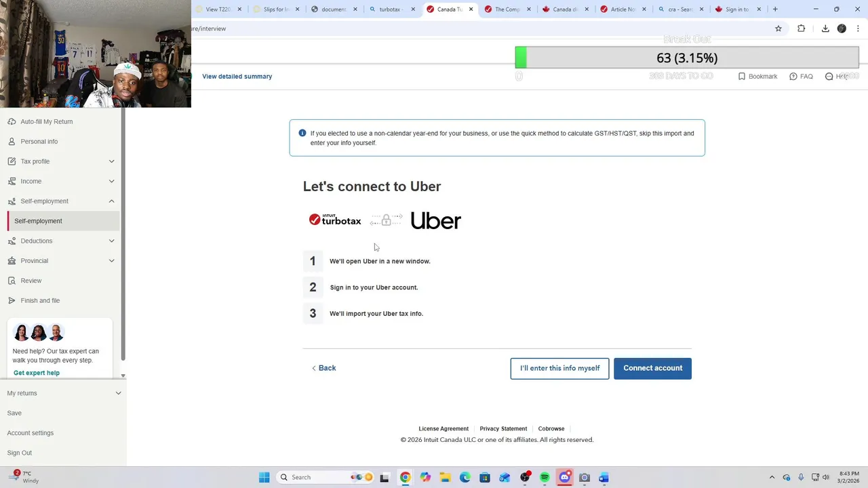The image size is (868, 488).
Task: Expand the Provincial chevron
Action: click(x=111, y=261)
